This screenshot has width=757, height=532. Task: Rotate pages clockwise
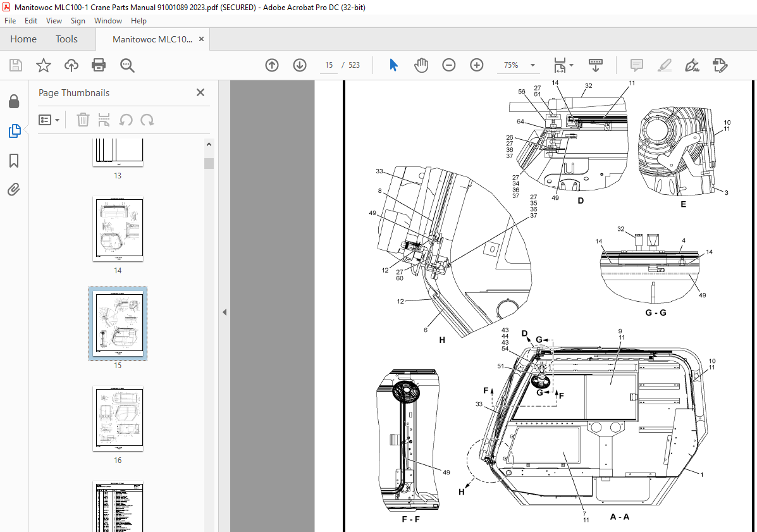[147, 120]
